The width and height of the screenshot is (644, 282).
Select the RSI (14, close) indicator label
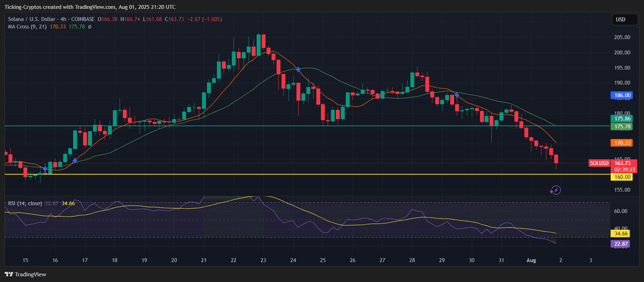25,203
